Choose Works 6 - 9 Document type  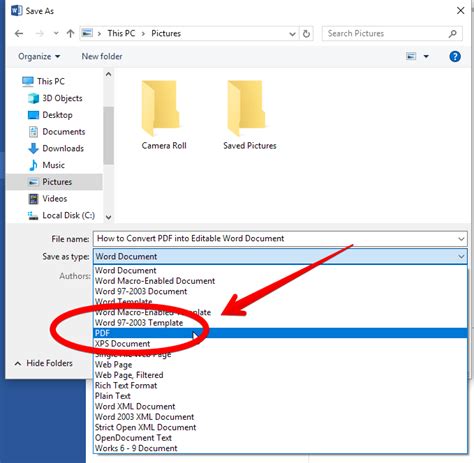280,448
